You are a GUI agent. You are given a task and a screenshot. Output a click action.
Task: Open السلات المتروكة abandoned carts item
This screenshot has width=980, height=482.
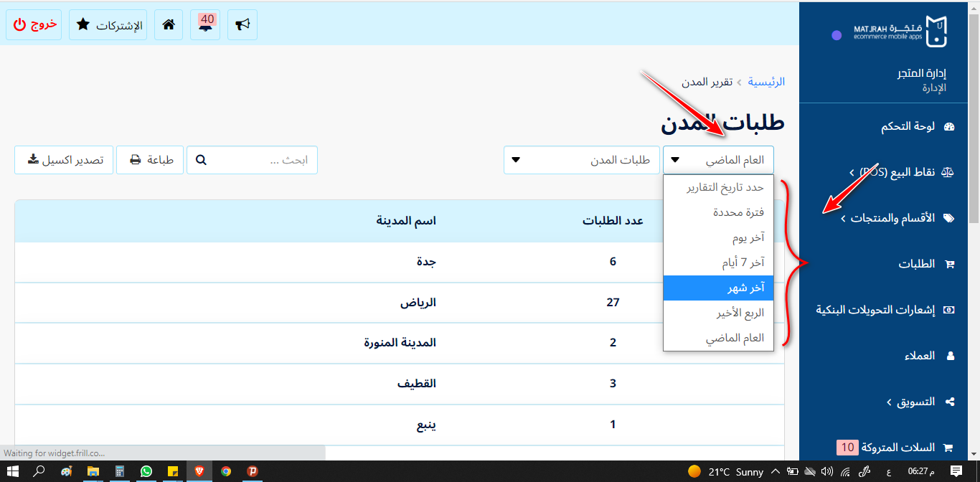point(897,448)
